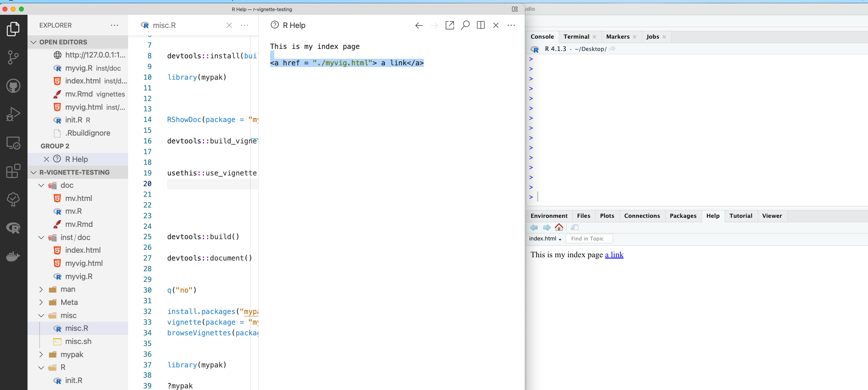This screenshot has width=868, height=390.
Task: Open the Plots tab in RStudio
Action: coord(607,216)
